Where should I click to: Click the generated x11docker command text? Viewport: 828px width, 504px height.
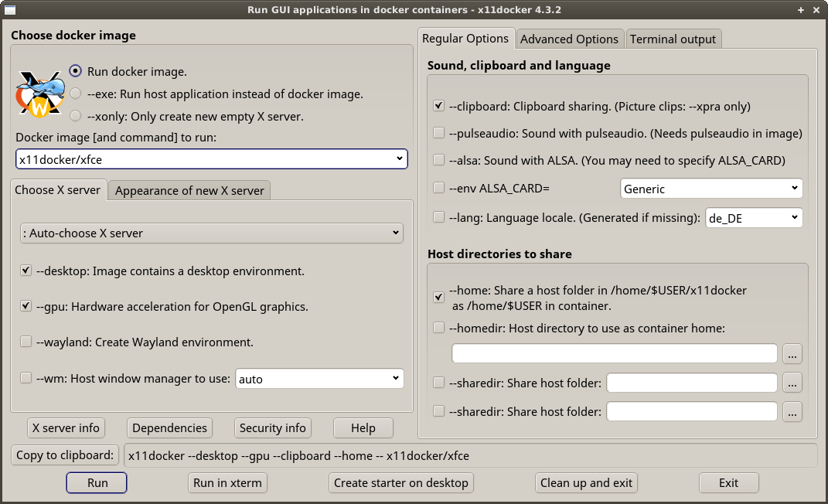(298, 455)
